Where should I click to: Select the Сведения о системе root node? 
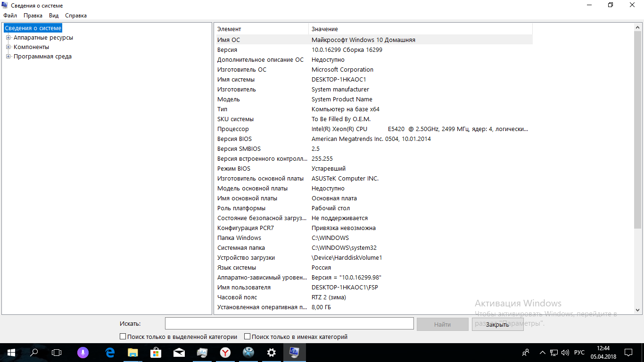tap(33, 28)
